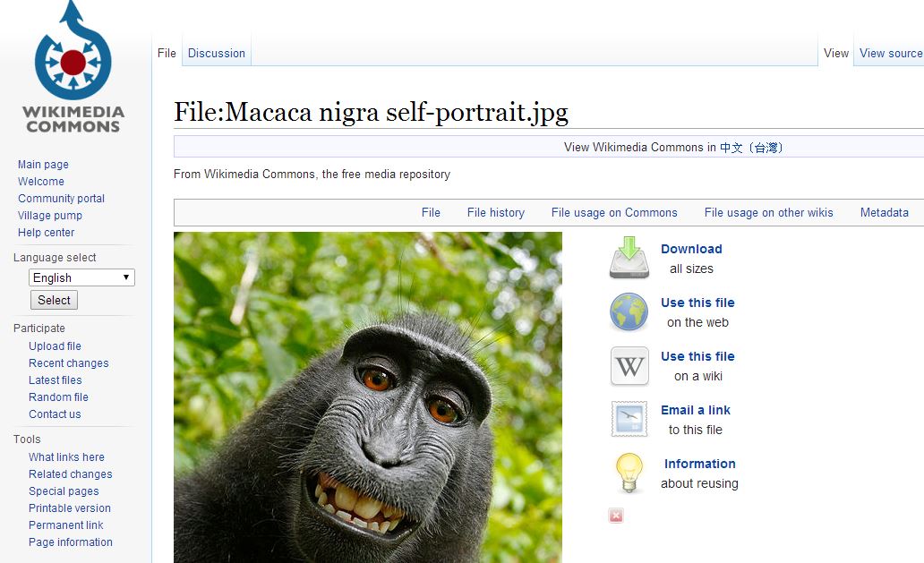Click the globe icon for web use
924x563 pixels.
tap(629, 312)
